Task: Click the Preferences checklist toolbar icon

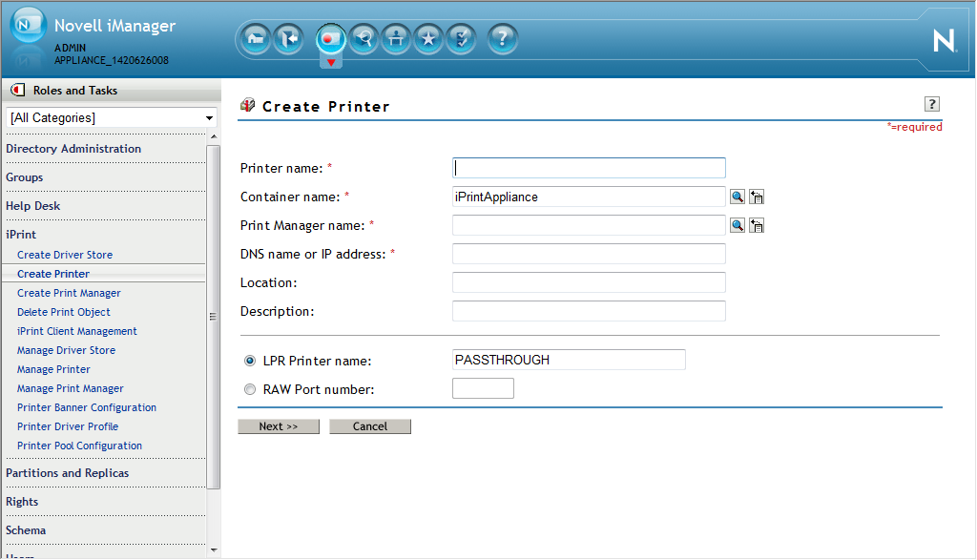Action: coord(461,39)
